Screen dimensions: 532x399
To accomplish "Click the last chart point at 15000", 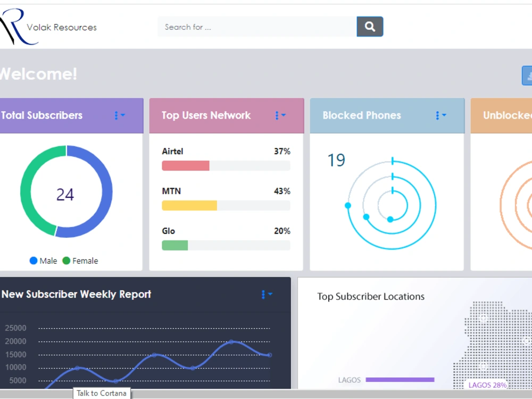I will click(269, 355).
